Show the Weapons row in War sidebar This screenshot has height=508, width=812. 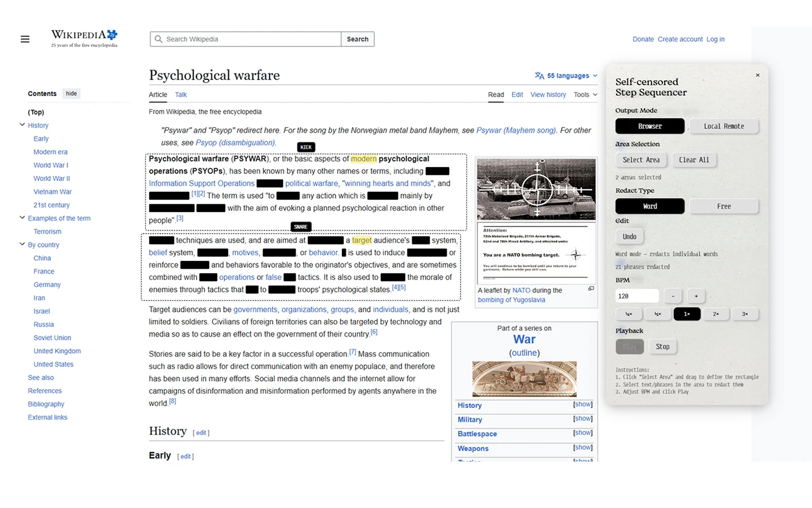click(x=583, y=448)
